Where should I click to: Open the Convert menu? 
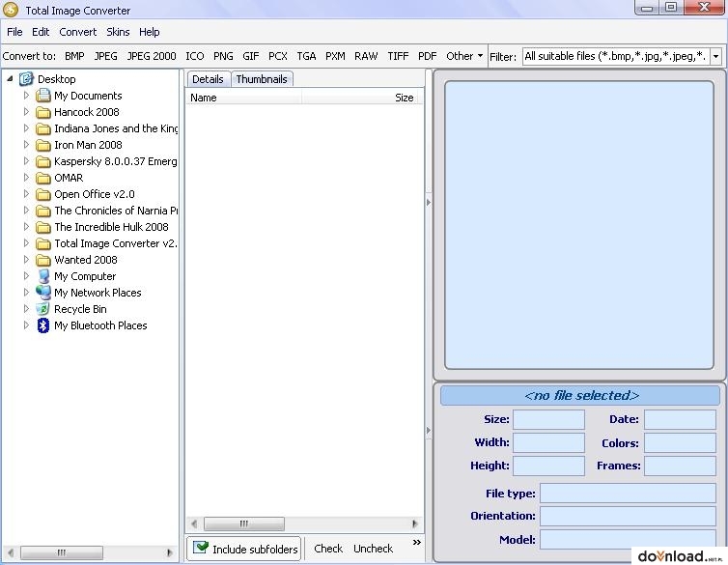point(77,32)
